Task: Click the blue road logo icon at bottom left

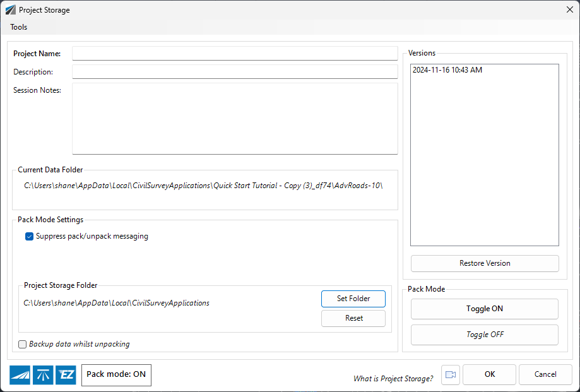Action: [20, 375]
